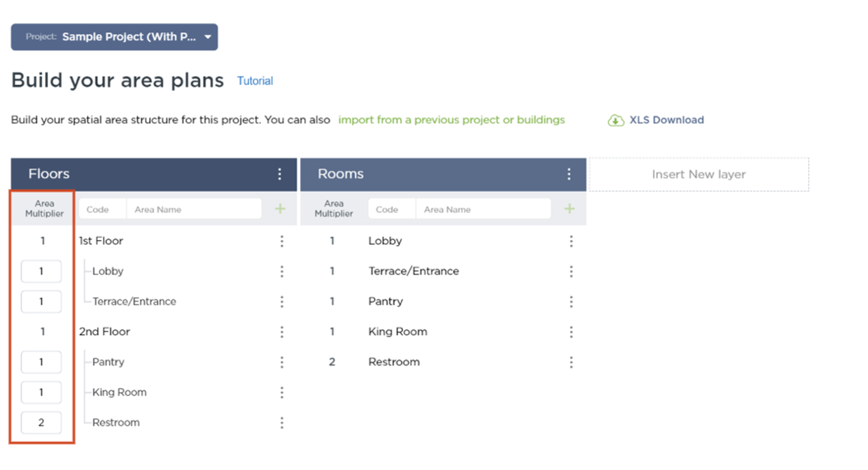Open options for 2nd Floor row
Image resolution: width=868 pixels, height=470 pixels.
(282, 332)
